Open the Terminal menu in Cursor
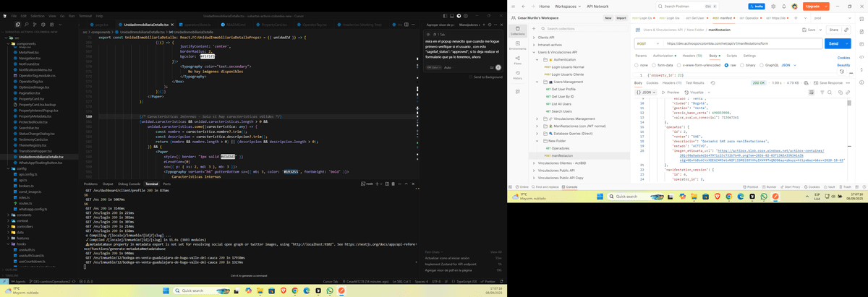This screenshot has height=297, width=868. click(84, 15)
